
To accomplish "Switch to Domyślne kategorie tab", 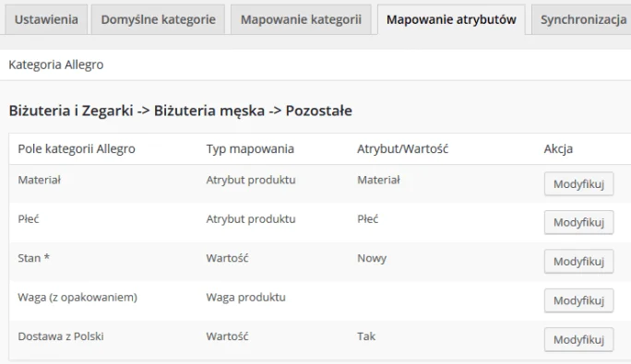I will coord(158,19).
